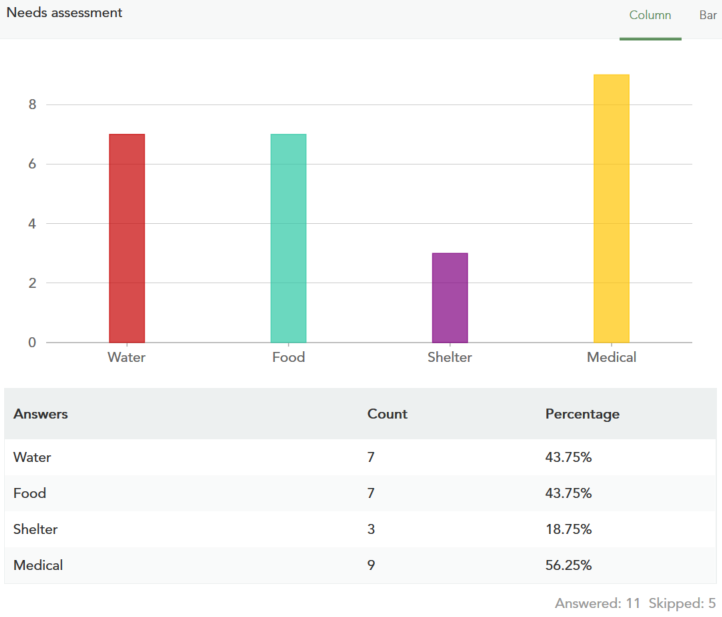Select the purple Shelter bar

click(x=450, y=297)
